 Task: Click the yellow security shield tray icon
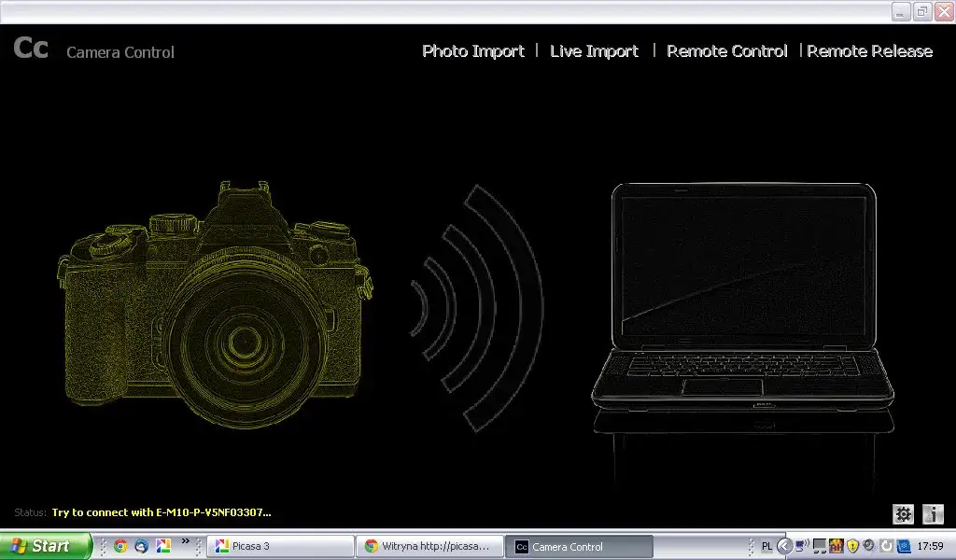point(852,546)
